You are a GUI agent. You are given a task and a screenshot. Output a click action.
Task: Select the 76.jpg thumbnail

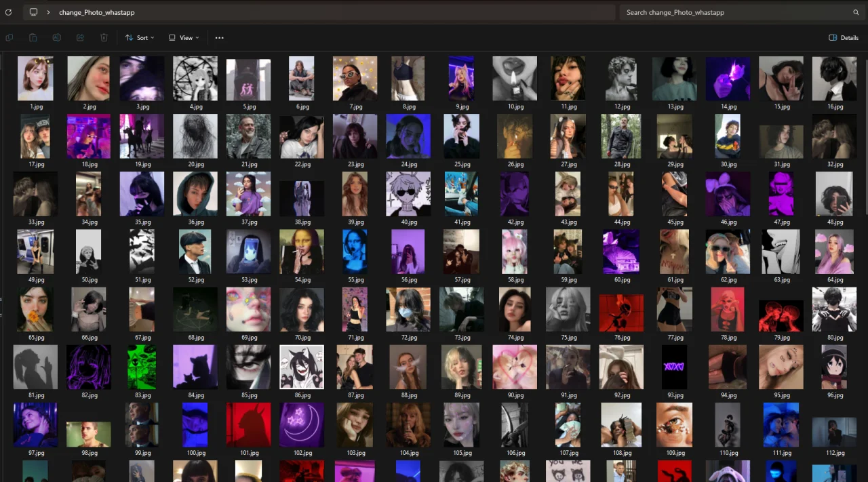[621, 313]
